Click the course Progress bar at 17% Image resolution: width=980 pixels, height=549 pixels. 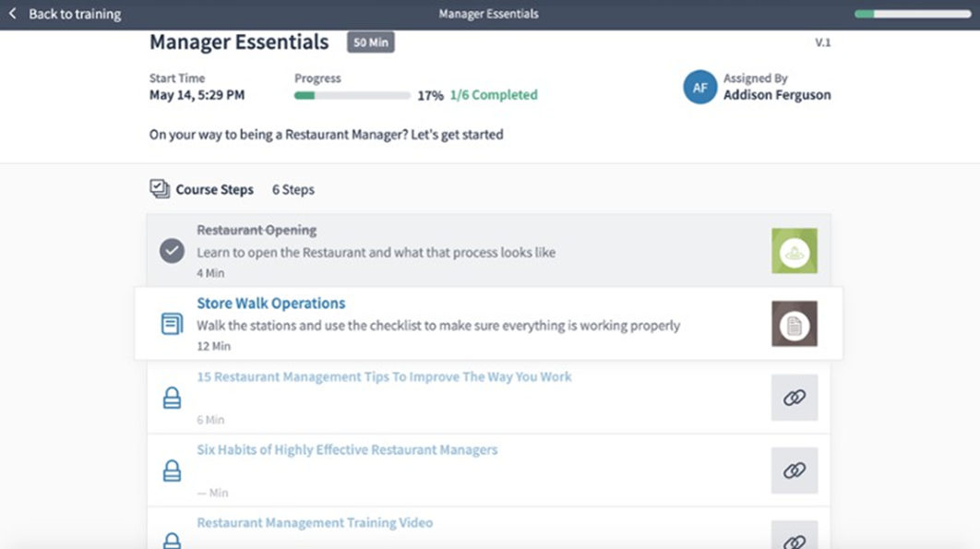pos(352,95)
